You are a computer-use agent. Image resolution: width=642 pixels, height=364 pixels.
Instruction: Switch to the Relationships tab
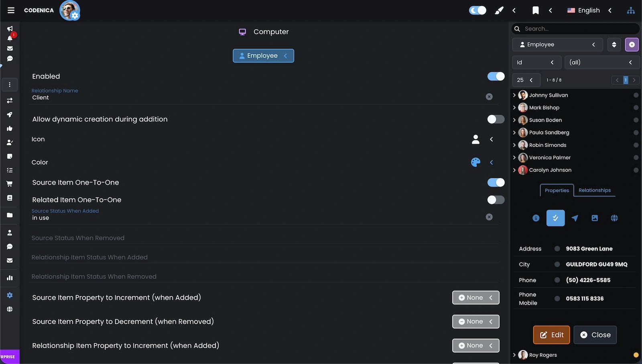click(595, 190)
